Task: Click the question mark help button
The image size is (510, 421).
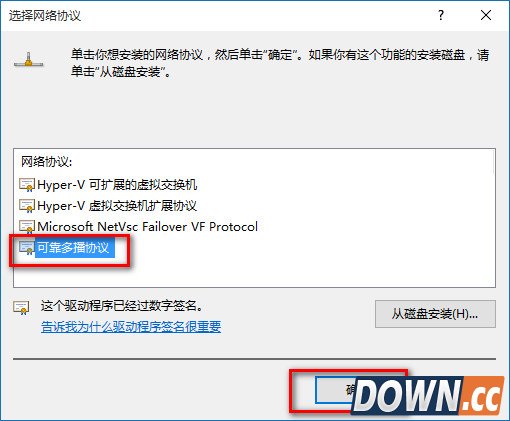Action: click(441, 15)
